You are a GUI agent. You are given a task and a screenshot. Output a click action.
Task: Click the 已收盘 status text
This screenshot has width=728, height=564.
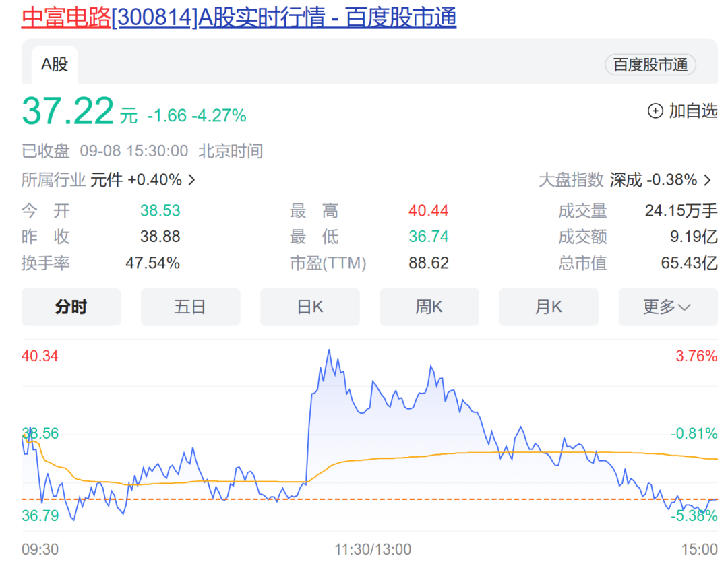(x=46, y=152)
